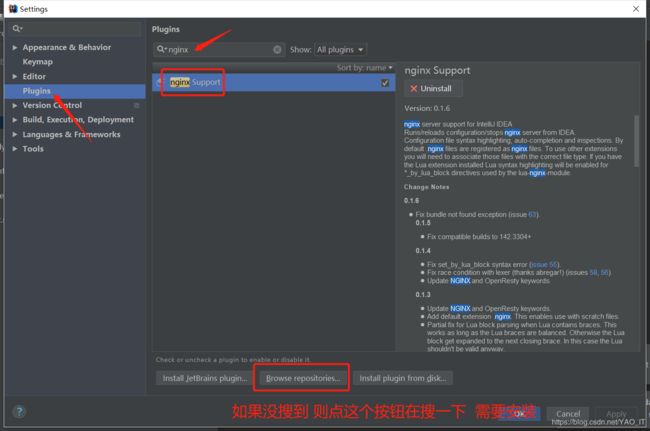Click Browse repositories button
650x431 pixels.
point(303,378)
